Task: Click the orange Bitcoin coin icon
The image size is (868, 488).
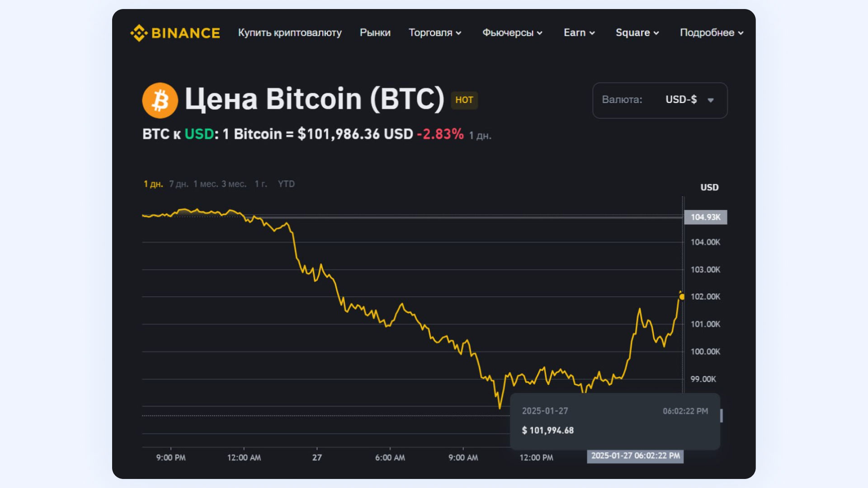Action: (160, 100)
